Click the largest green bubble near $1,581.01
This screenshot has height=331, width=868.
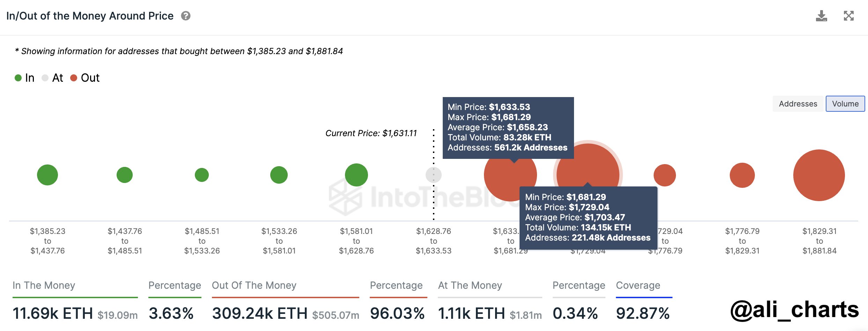pyautogui.click(x=356, y=175)
